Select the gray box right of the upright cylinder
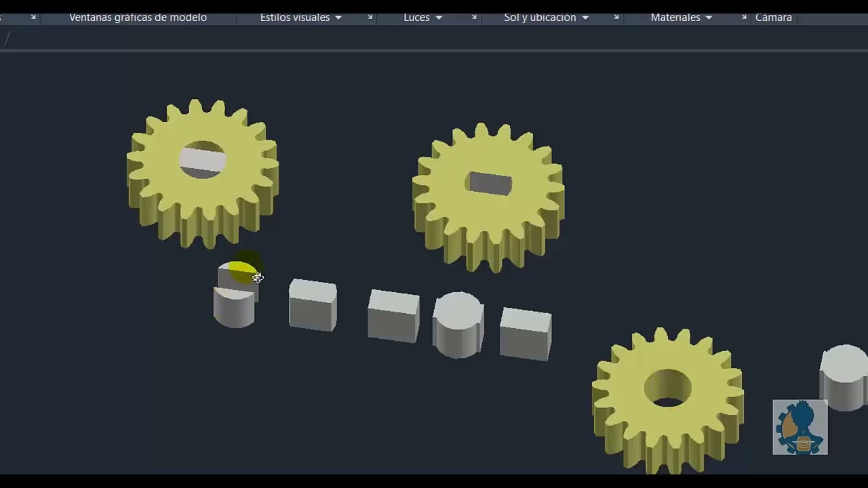 click(x=526, y=333)
